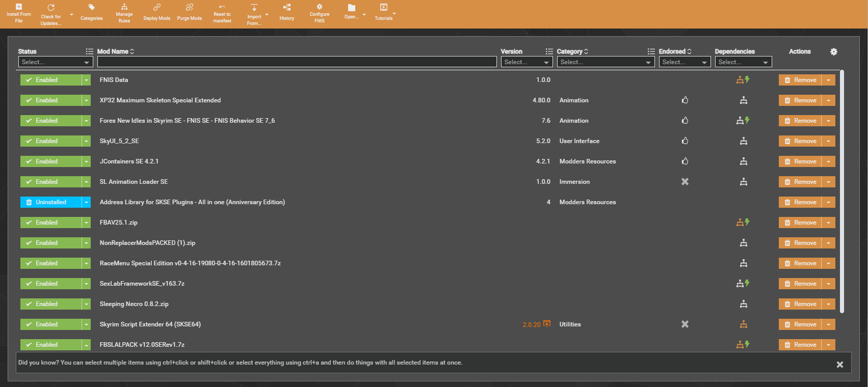Toggle Enabled for NonReplacerModsPACKED (1).zip
This screenshot has height=387, width=868.
[x=51, y=243]
